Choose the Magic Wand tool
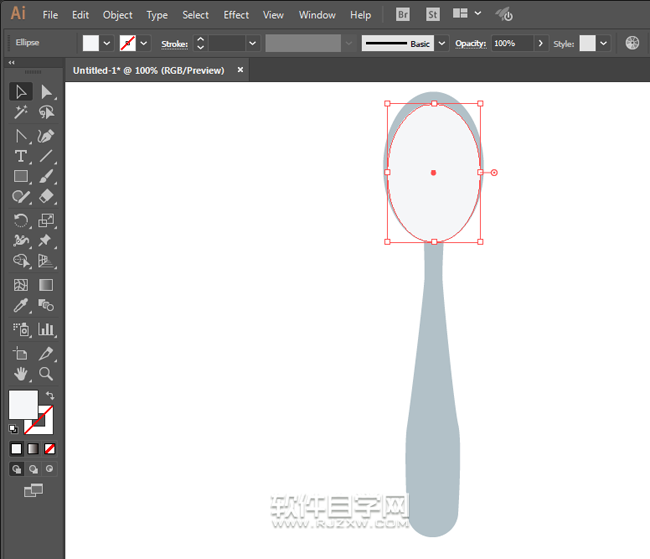650x559 pixels. [x=20, y=113]
